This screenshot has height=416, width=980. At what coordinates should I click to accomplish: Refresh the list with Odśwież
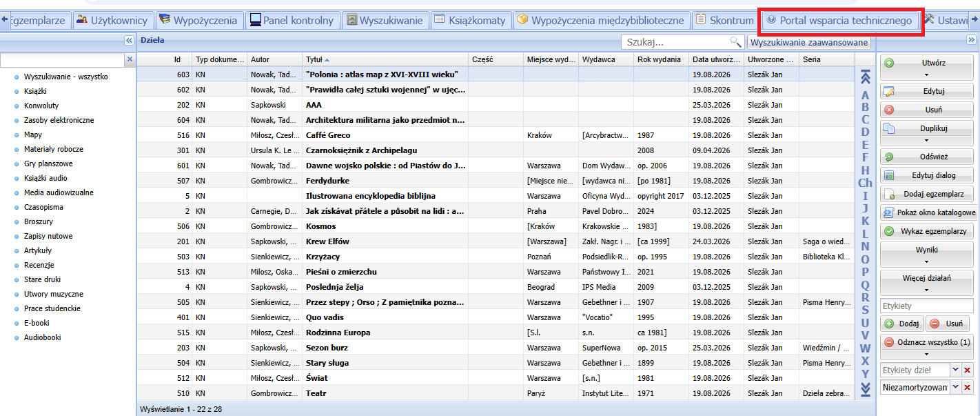click(927, 157)
